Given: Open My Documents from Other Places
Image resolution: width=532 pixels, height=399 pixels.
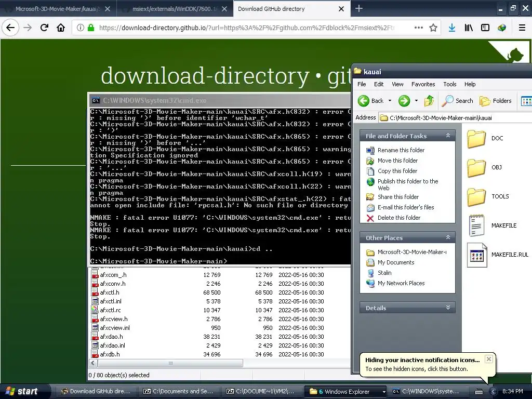Looking at the screenshot, I should (396, 262).
